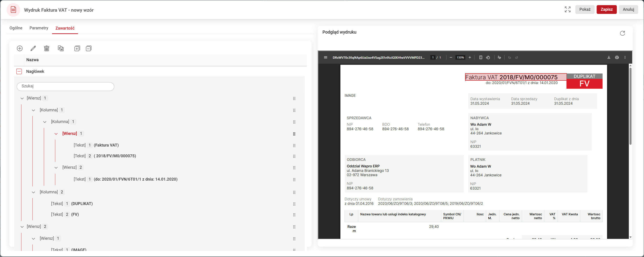Click the add element plus icon

tap(20, 48)
